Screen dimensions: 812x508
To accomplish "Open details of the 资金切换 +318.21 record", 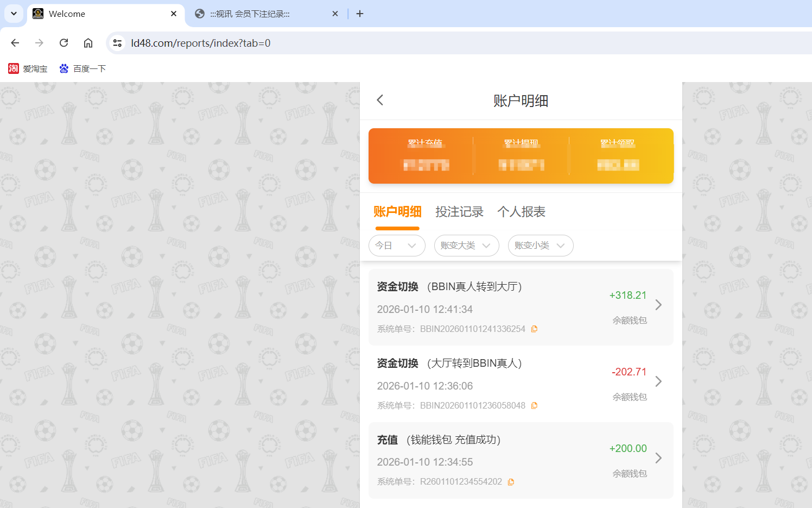I will (658, 305).
